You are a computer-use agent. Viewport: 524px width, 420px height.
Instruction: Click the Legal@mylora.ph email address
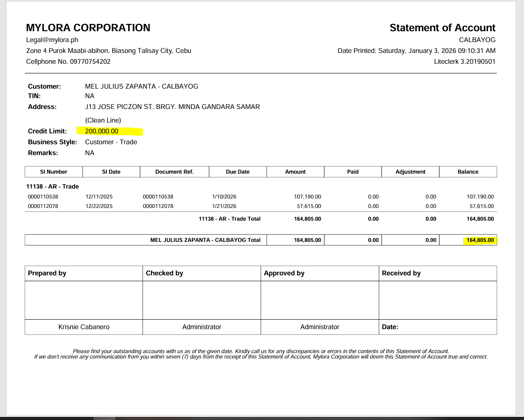tap(45, 40)
